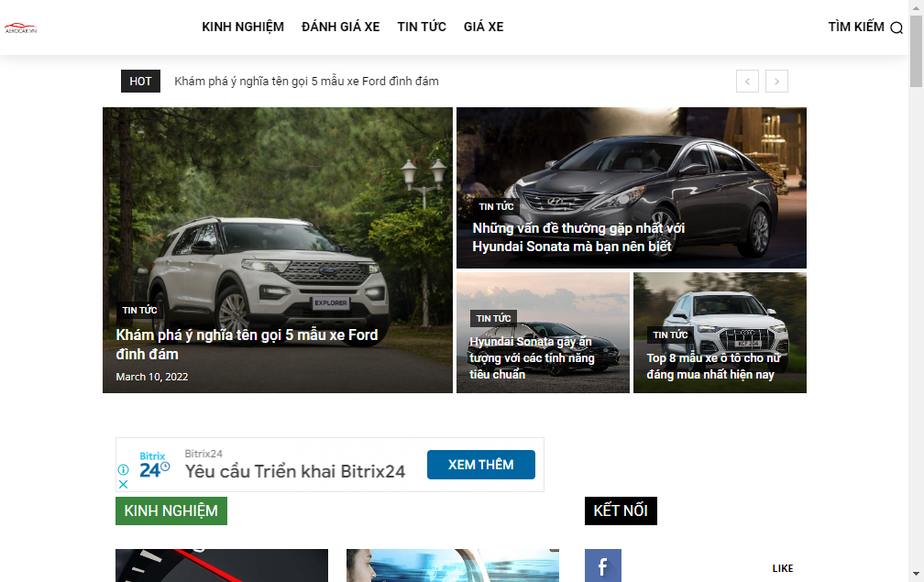Image resolution: width=924 pixels, height=582 pixels.
Task: Open 'Những vấn đề thường gặp' Sonata headline
Action: tap(578, 237)
